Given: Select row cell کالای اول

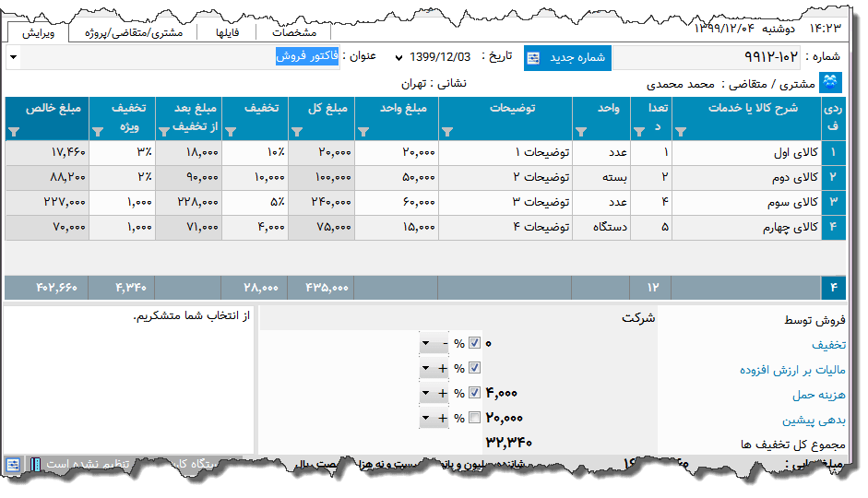Looking at the screenshot, I should point(747,153).
